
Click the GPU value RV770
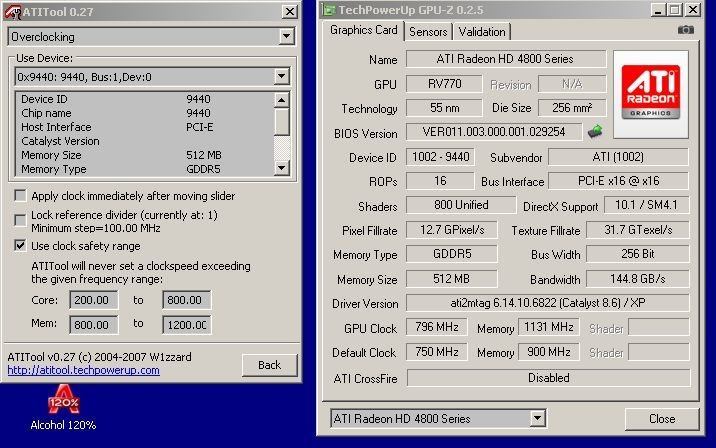[x=444, y=84]
